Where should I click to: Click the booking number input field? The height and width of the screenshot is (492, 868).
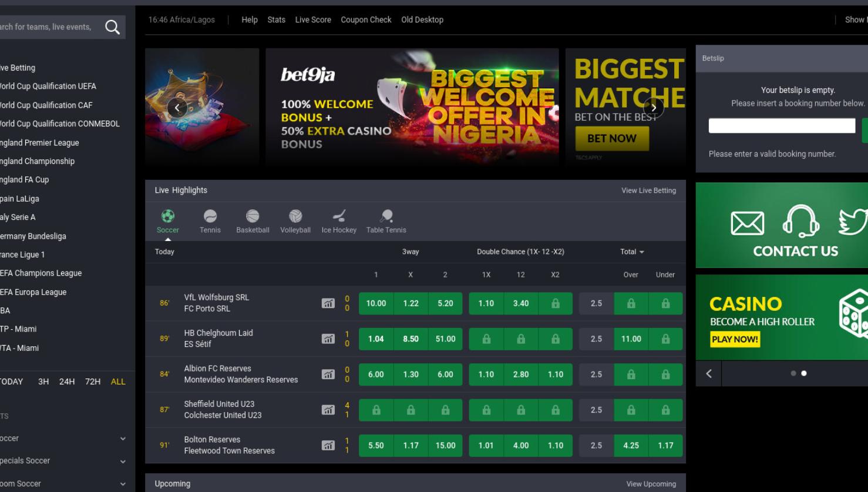[x=782, y=126]
